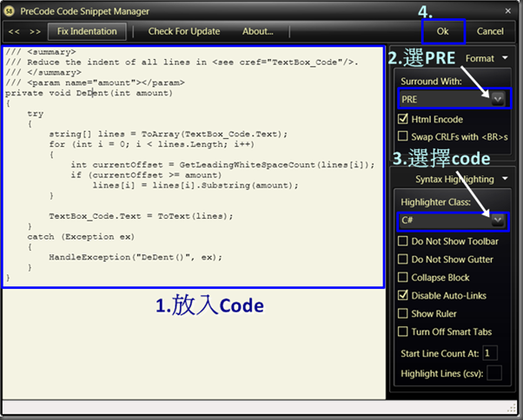Click the Cancel button

coord(490,31)
